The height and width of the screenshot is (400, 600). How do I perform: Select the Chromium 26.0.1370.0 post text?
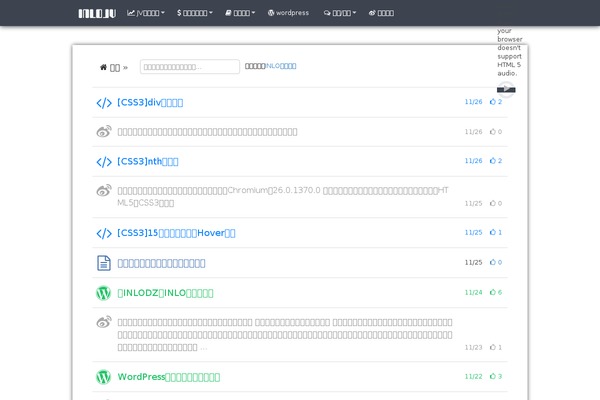pyautogui.click(x=283, y=196)
